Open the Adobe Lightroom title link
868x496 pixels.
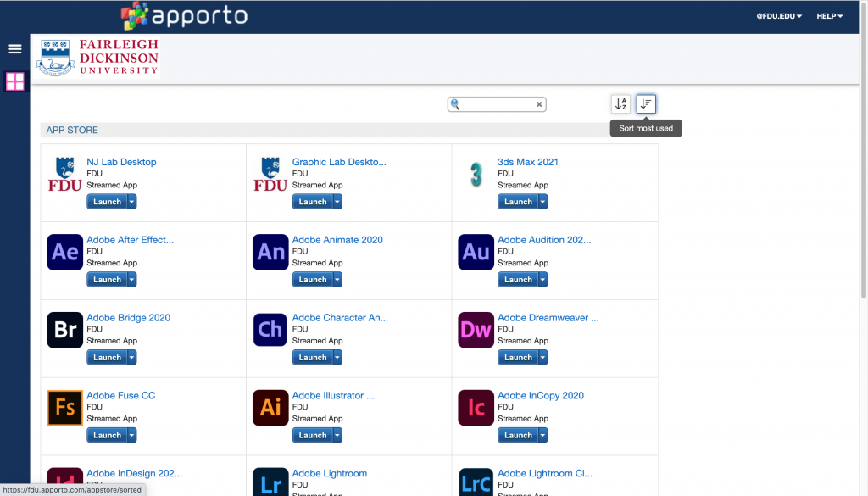(x=330, y=473)
